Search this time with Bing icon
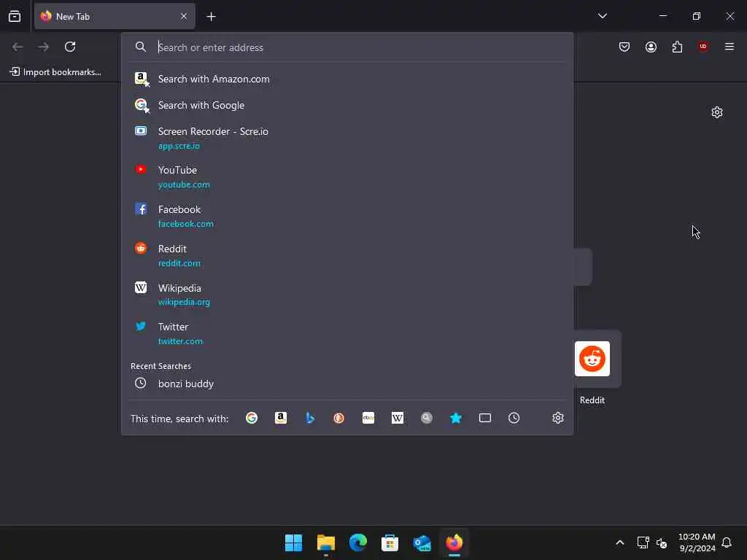This screenshot has height=560, width=747. [x=310, y=418]
